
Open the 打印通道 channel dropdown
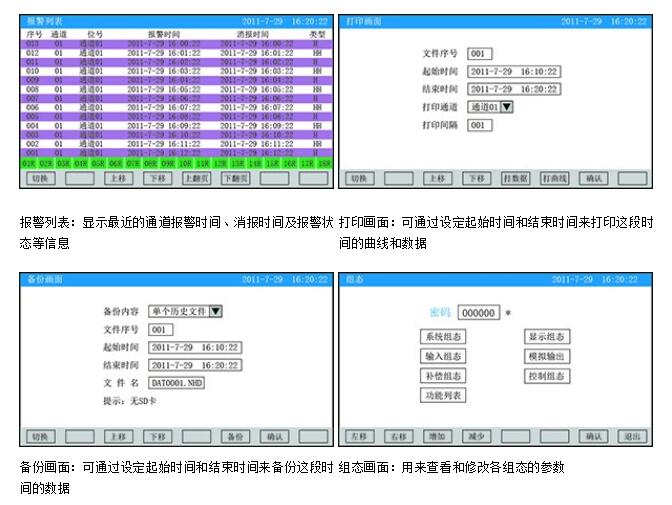coord(491,107)
